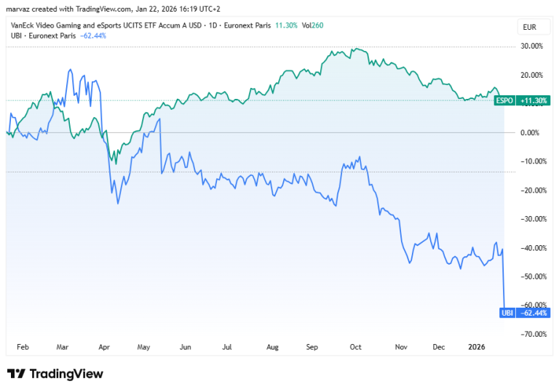The width and height of the screenshot is (559, 392).
Task: Click the 1D interval in the legend
Action: 213,25
